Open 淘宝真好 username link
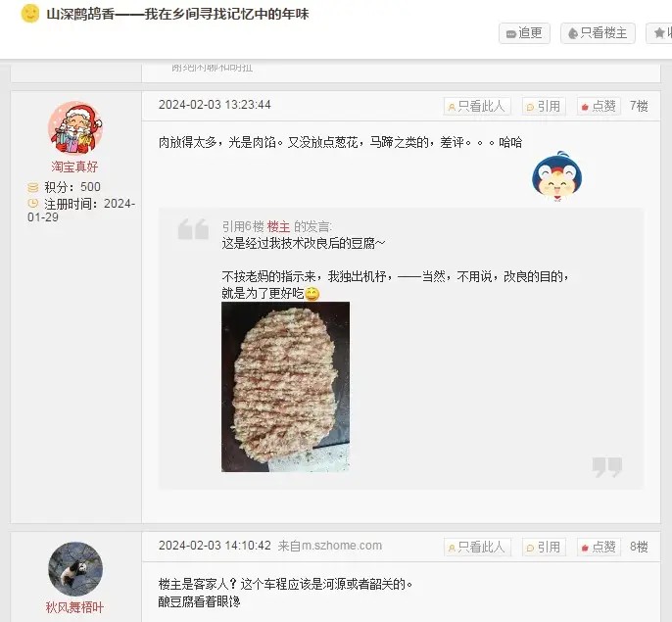The height and width of the screenshot is (622, 672). 74,167
